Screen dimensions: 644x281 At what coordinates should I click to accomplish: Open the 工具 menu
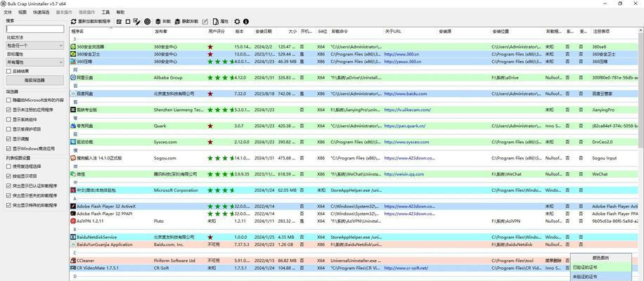[105, 13]
